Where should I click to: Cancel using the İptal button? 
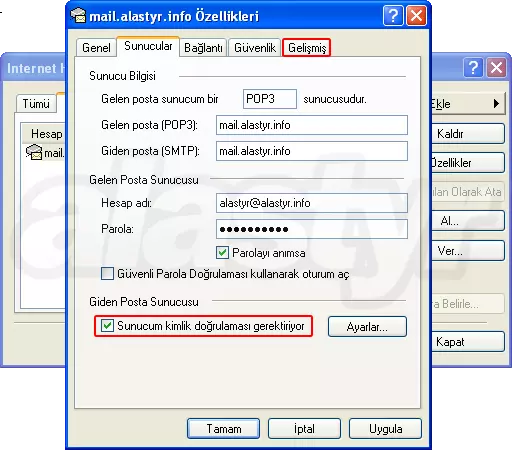point(304,429)
